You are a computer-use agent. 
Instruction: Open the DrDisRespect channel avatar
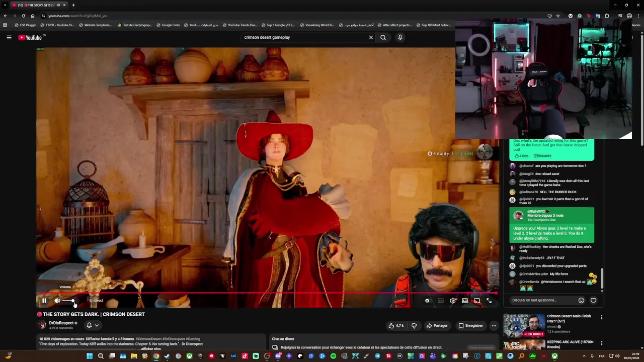(x=43, y=325)
